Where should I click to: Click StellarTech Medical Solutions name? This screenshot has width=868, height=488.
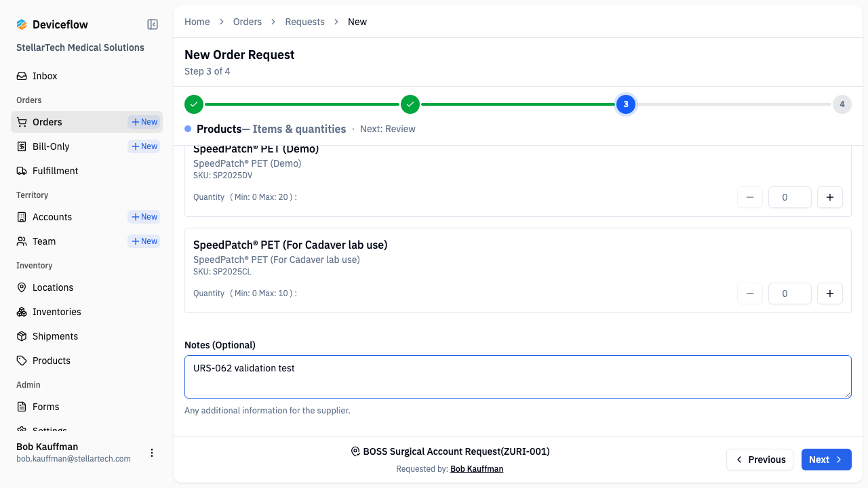[80, 47]
